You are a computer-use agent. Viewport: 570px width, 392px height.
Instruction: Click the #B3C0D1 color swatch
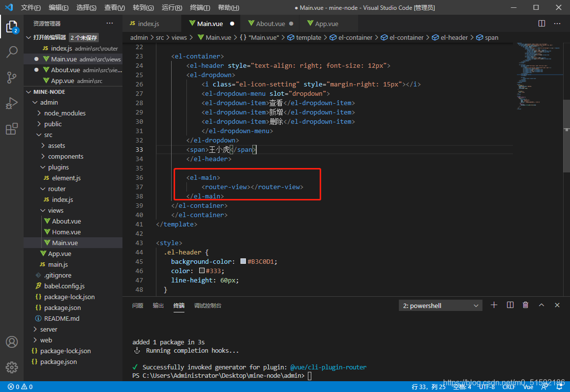click(243, 261)
